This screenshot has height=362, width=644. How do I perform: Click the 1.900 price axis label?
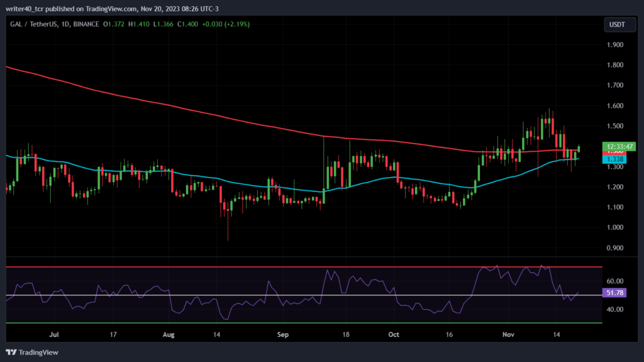[x=615, y=45]
